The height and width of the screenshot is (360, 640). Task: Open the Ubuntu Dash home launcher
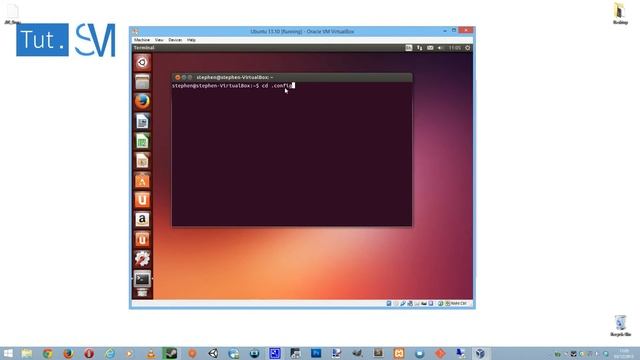click(x=142, y=62)
